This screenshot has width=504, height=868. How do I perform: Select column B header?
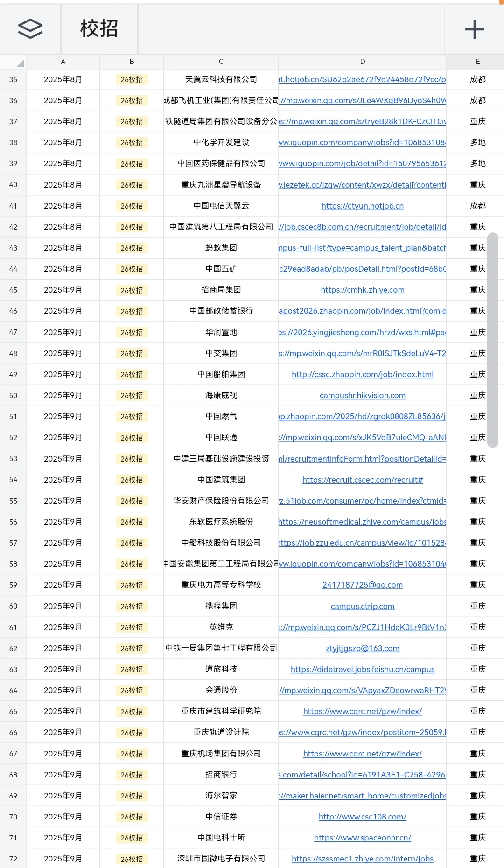132,62
